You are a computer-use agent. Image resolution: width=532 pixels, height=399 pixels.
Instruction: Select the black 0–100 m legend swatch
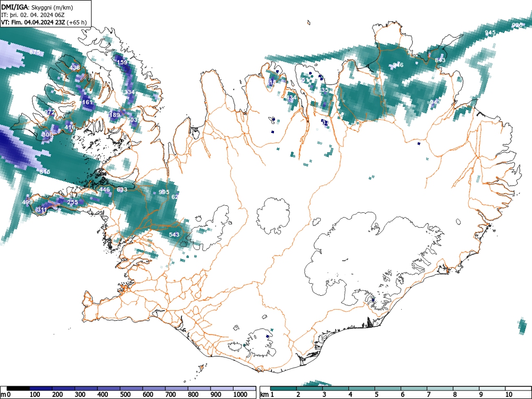(18, 388)
